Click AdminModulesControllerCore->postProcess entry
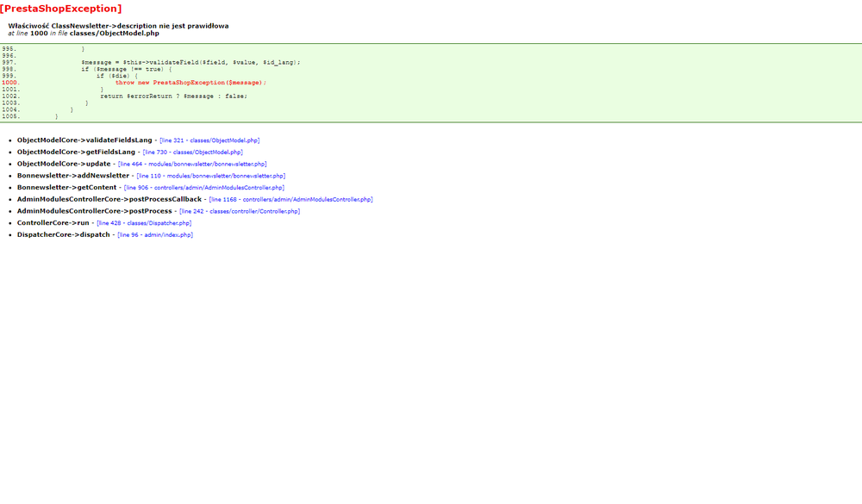Image resolution: width=862 pixels, height=504 pixels. pos(95,211)
